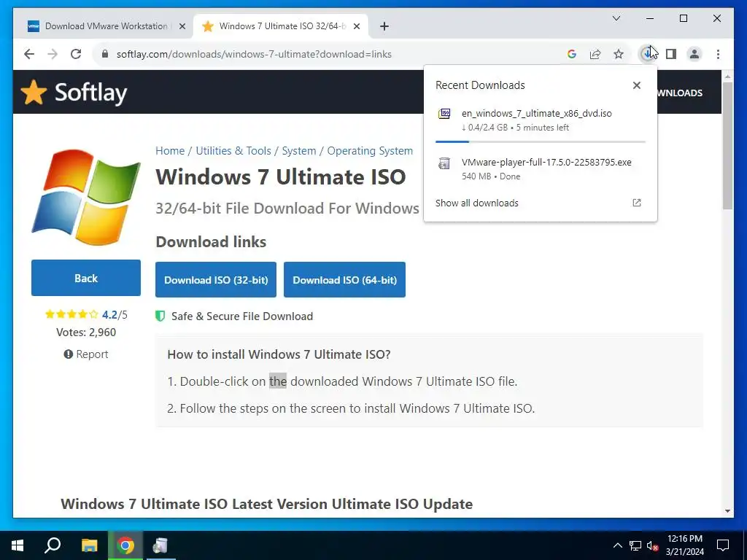Open the tab search dropdown chevron
The image size is (747, 560).
(x=616, y=18)
